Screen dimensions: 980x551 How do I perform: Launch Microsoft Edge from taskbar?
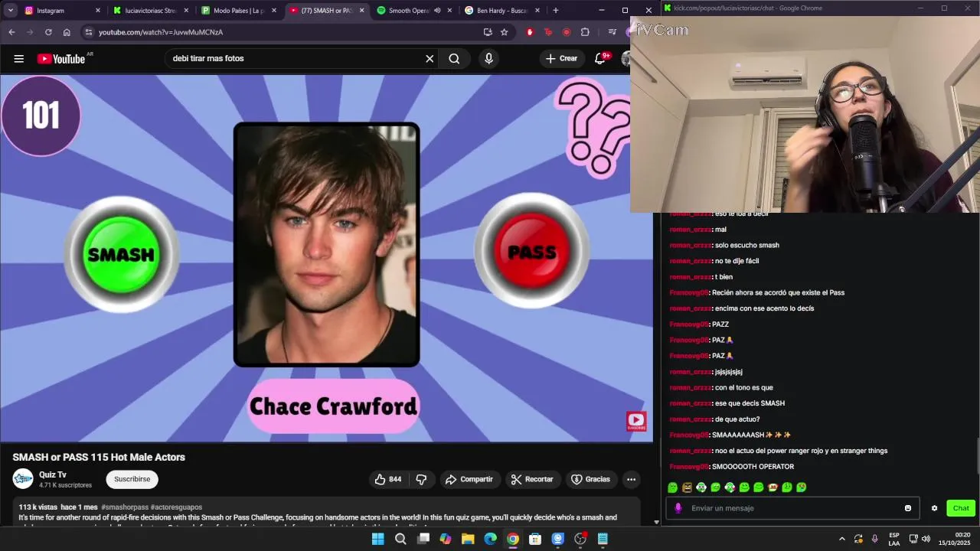tap(490, 539)
